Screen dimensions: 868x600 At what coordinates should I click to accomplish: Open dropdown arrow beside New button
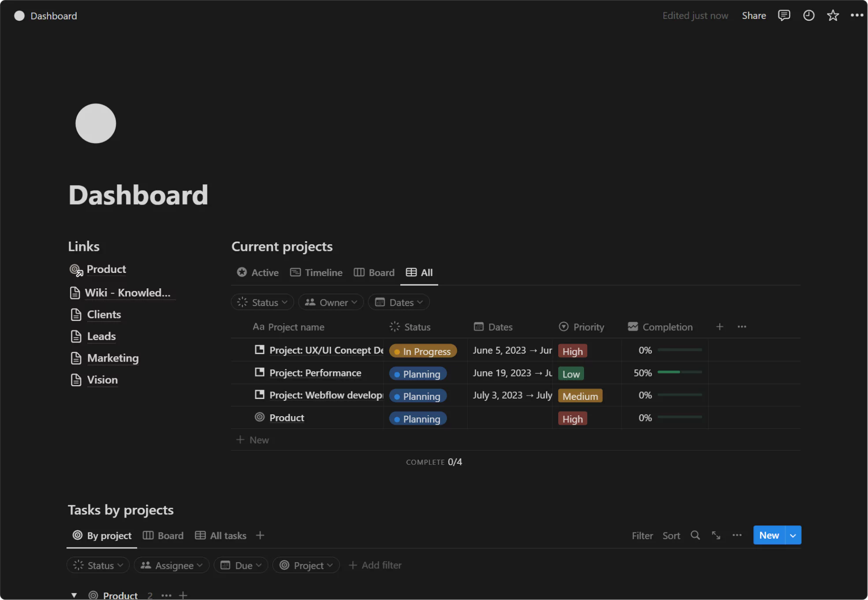pyautogui.click(x=793, y=535)
